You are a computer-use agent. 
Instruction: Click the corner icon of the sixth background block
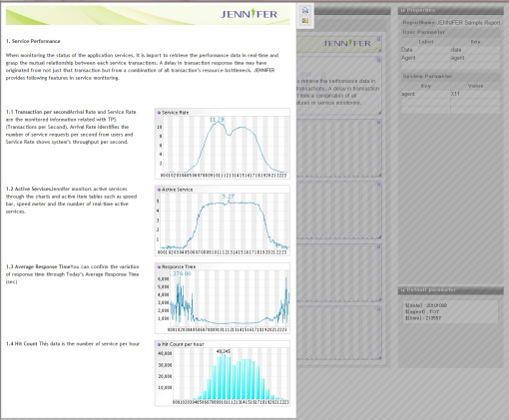pos(378,309)
